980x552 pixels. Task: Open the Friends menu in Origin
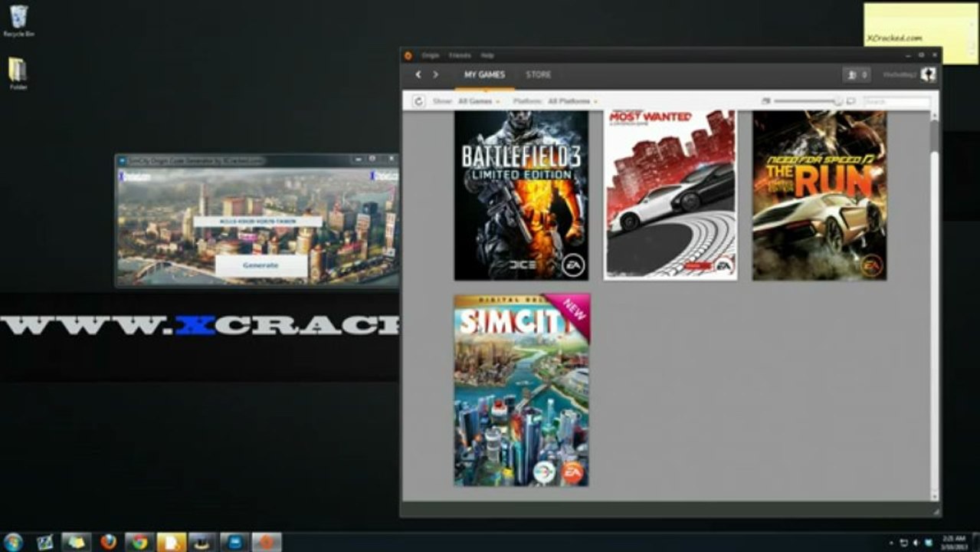(x=460, y=55)
